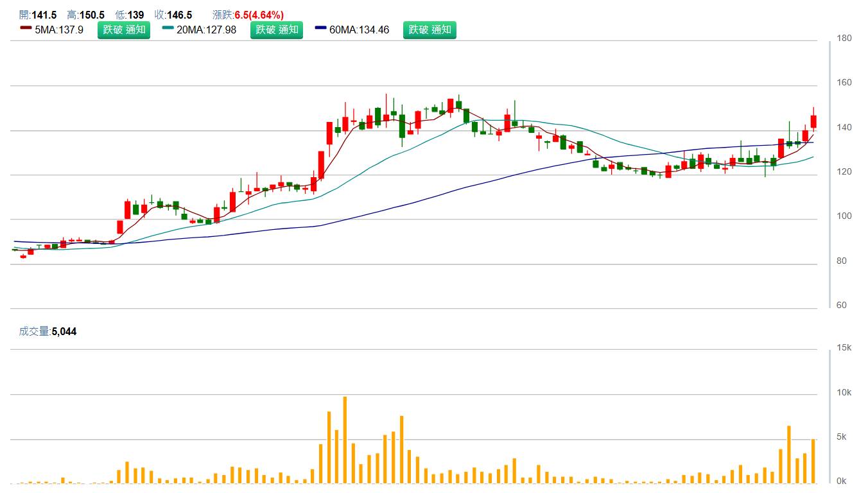Viewport: 868px width, 493px height.
Task: Click the 60MA:134.46 legend label
Action: point(359,30)
